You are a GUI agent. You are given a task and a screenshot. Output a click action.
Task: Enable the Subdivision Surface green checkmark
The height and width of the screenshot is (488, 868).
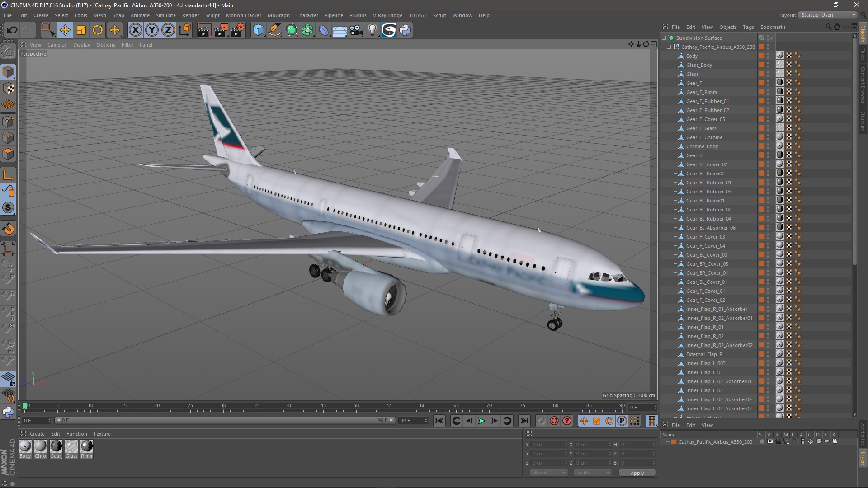pos(772,38)
